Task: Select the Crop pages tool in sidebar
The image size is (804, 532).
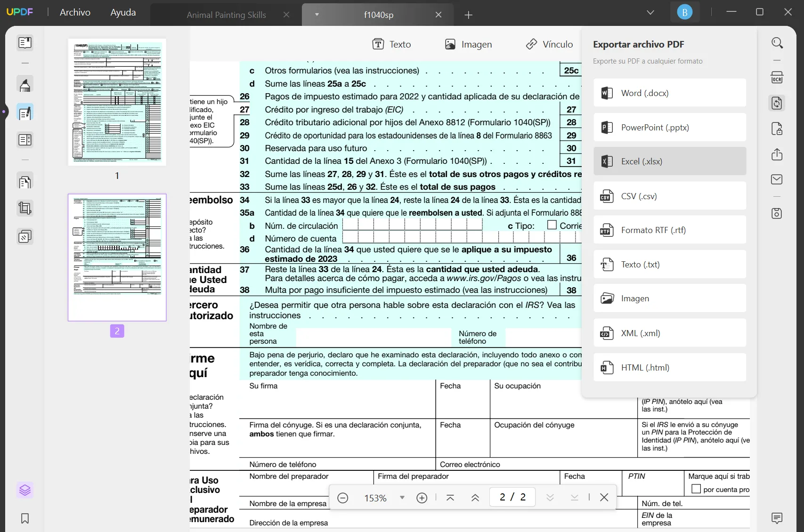Action: pos(25,208)
